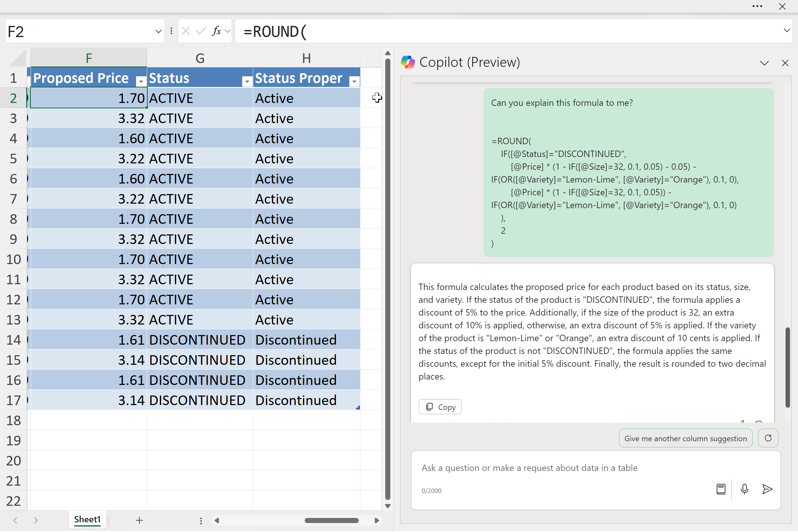Expand the formula bar chevron
This screenshot has height=532, width=798.
coord(786,31)
